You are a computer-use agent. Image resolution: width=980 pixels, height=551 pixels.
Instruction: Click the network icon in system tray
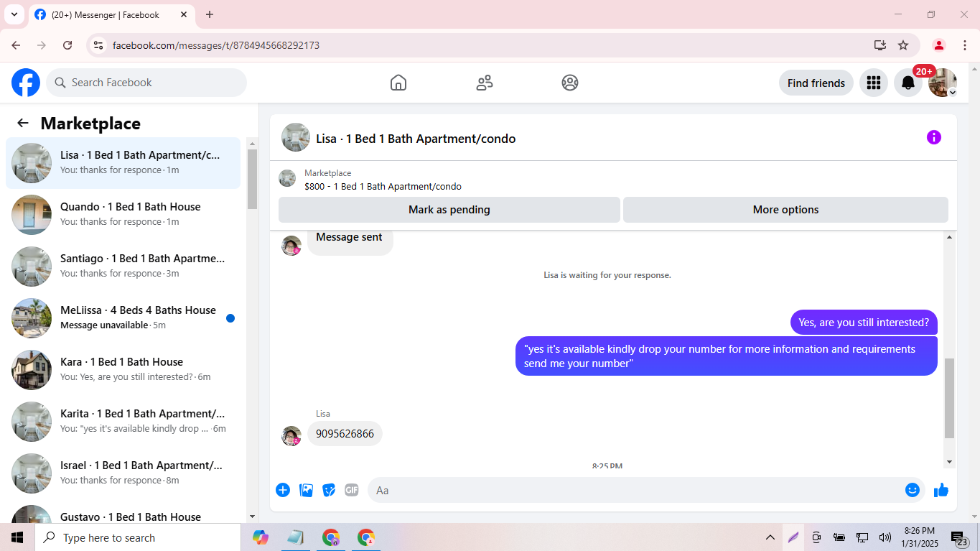point(862,537)
